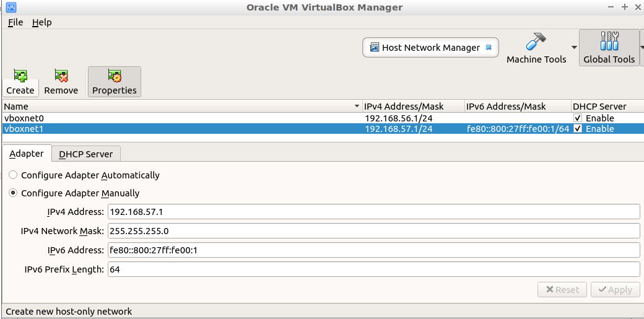Close the Host Network Manager tool pill
Screen dimensions: 644x319
[x=489, y=47]
